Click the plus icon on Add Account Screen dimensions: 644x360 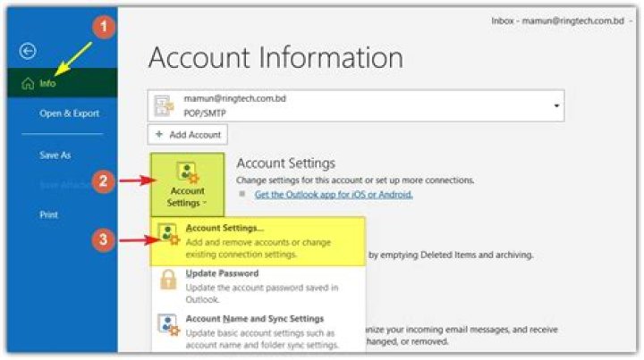tap(159, 134)
